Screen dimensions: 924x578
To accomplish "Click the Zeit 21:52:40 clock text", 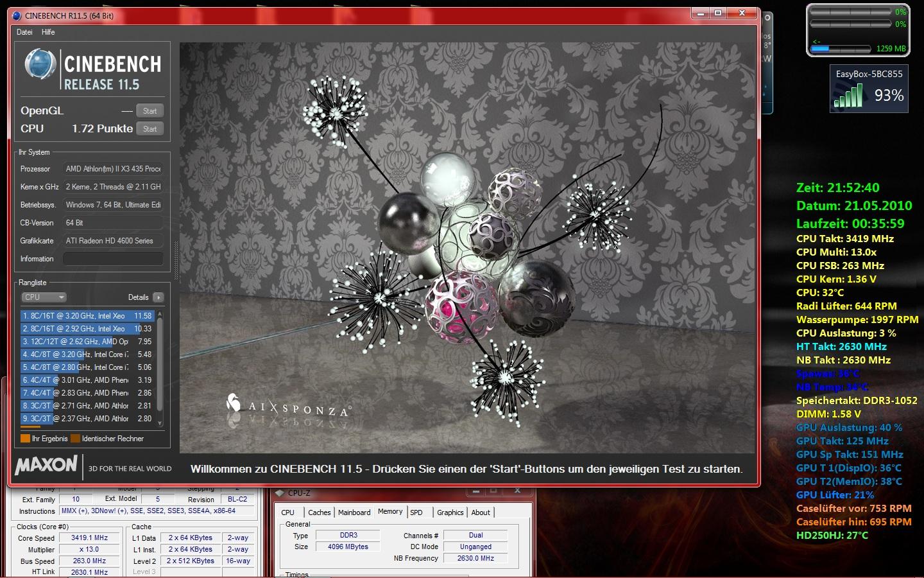I will (x=838, y=188).
